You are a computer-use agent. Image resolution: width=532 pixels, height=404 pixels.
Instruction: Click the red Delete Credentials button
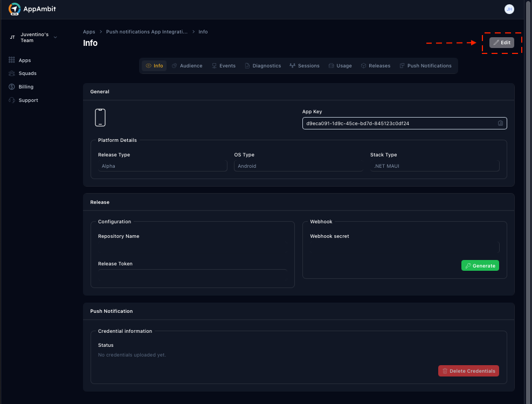468,371
